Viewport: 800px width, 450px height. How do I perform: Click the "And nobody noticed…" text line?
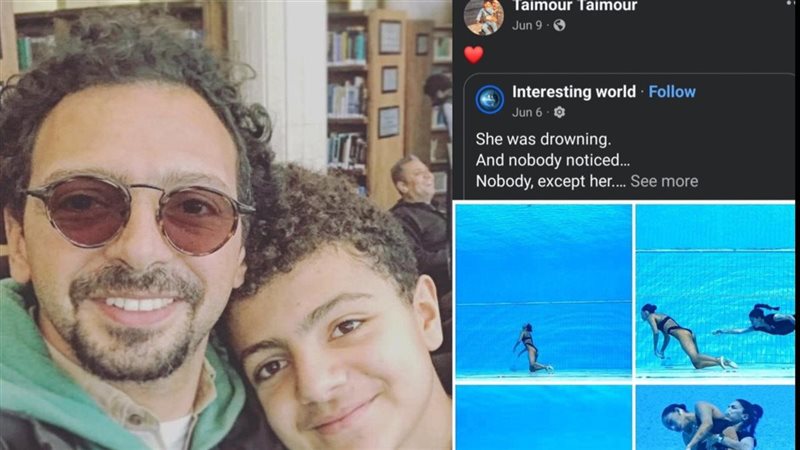553,160
